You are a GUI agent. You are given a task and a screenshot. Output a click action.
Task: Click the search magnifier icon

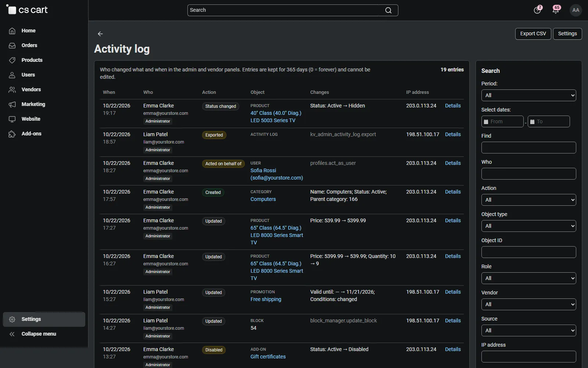[x=388, y=10]
